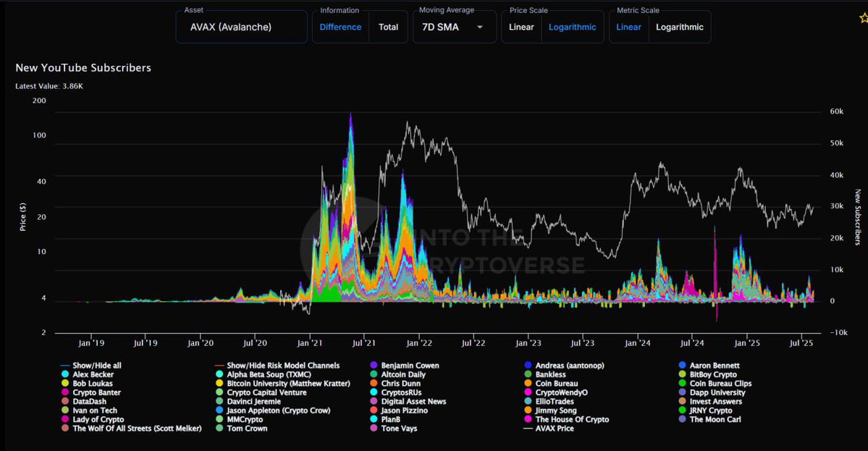Screen dimensions: 868x451
Task: Click the Lady of Crypto legend dot
Action: [x=65, y=419]
